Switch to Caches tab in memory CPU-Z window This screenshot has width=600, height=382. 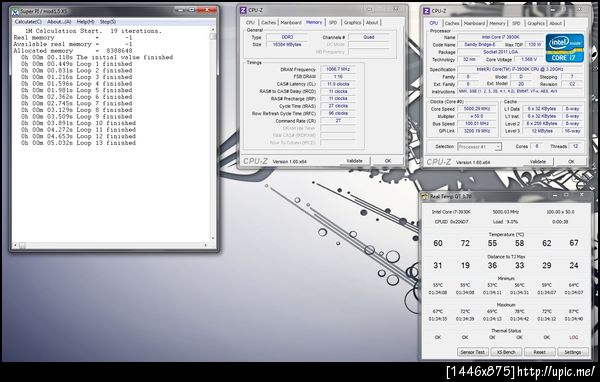point(268,23)
